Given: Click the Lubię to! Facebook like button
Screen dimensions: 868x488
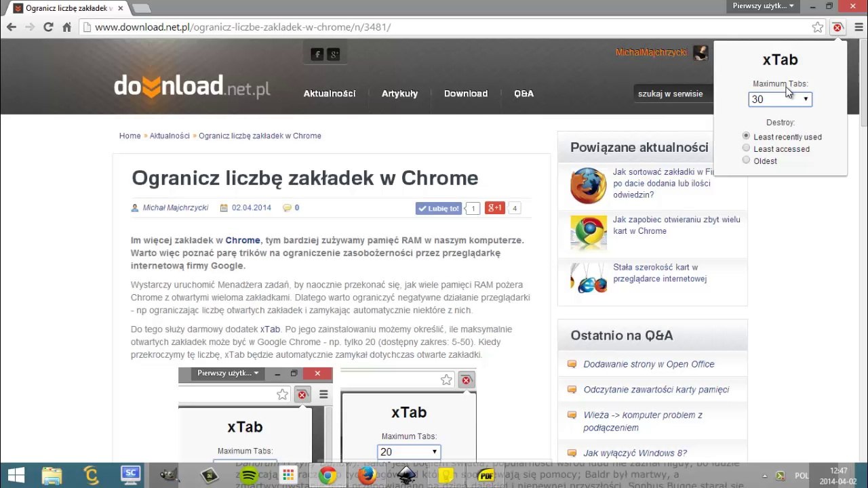Looking at the screenshot, I should [x=439, y=208].
